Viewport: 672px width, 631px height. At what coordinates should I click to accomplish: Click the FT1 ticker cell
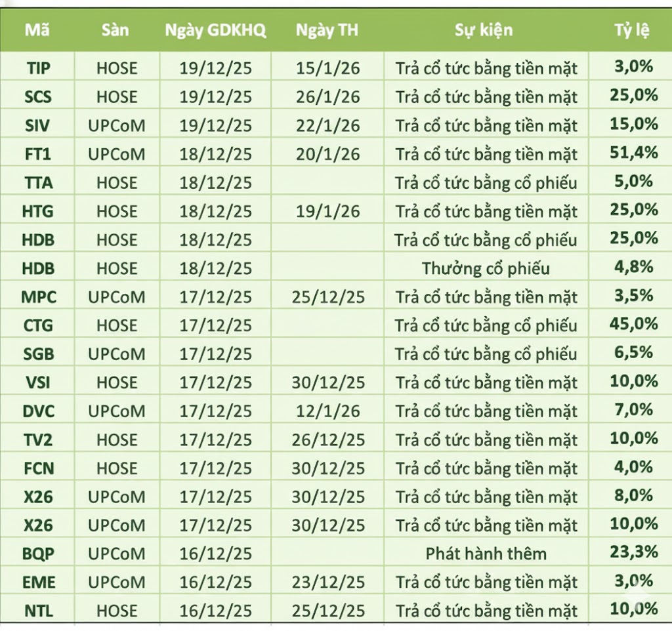(39, 154)
